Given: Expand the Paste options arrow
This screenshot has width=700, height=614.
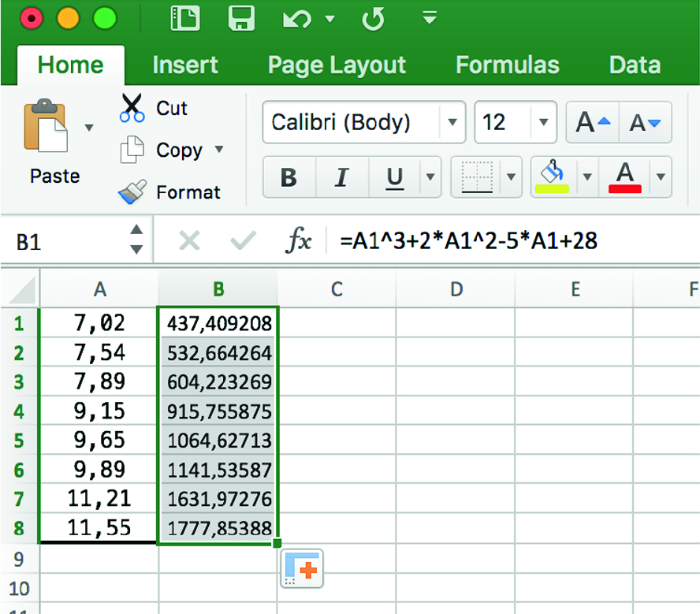Looking at the screenshot, I should (89, 128).
